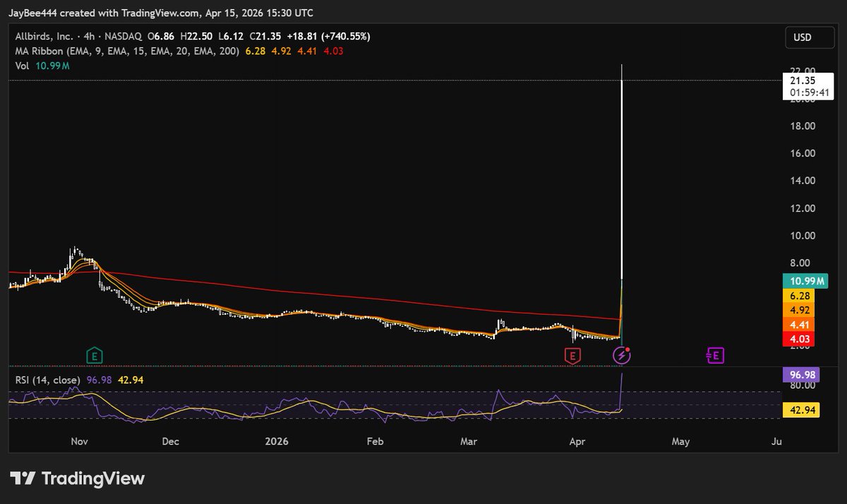Click the 10.00 price axis label
This screenshot has width=847, height=504.
click(x=803, y=235)
